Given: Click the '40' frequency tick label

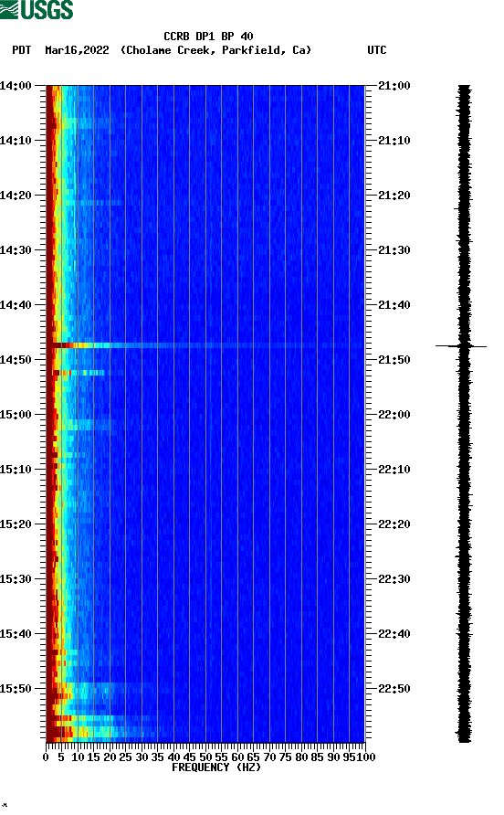Looking at the screenshot, I should tap(173, 757).
